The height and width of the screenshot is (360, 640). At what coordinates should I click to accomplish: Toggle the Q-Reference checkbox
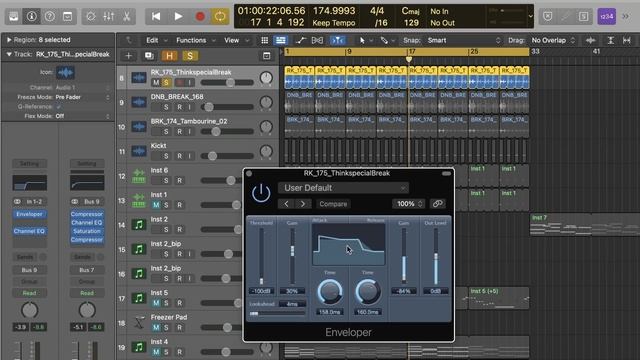[x=58, y=107]
